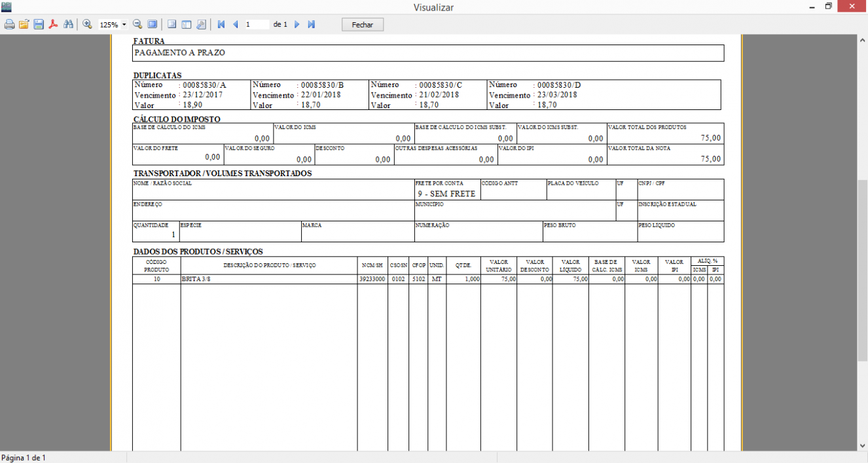Screen dimensions: 868x463
Task: Open the Find tool with the binoculars icon
Action: (x=68, y=24)
